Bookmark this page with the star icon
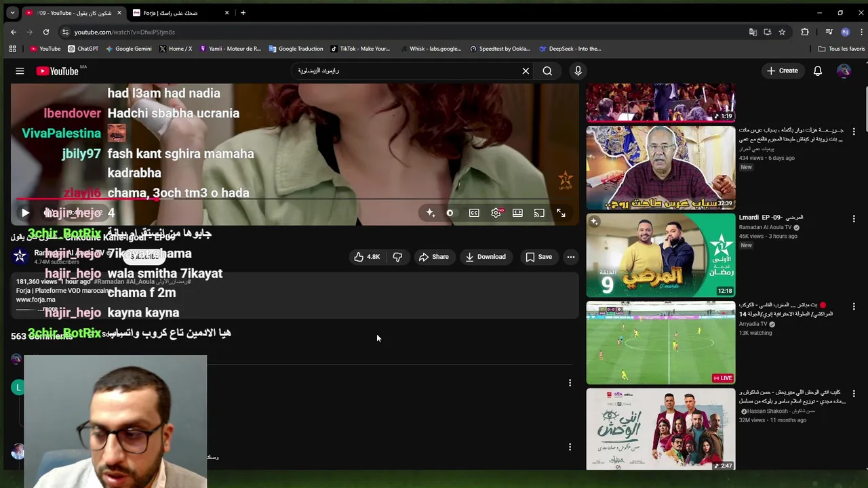 [782, 32]
